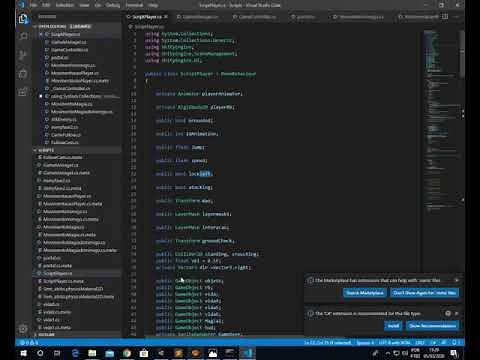Screen dimensions: 480x360
Task: Close the ScriptPlayer.cs editor tab
Action: click(x=166, y=17)
